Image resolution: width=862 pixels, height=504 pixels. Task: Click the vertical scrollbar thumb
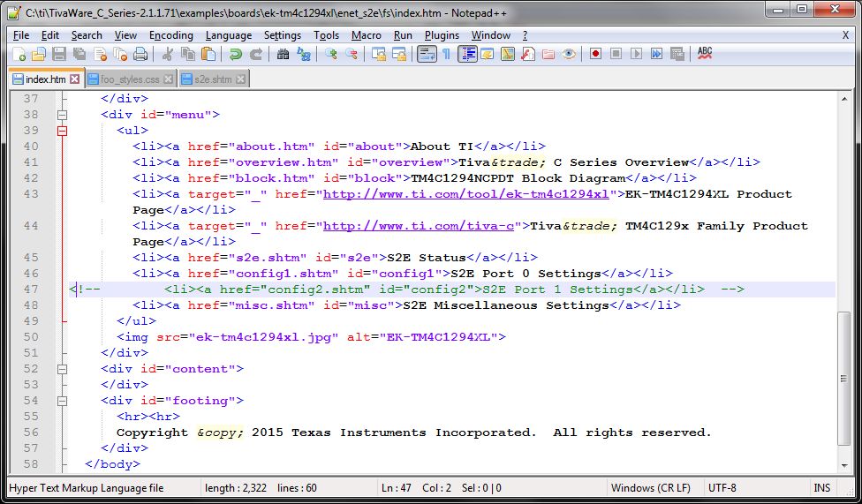pos(843,378)
